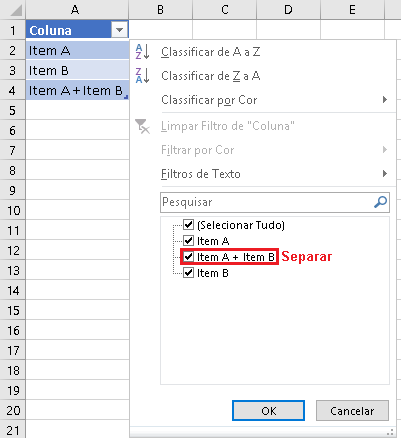Expand the Filtros de Texto submenu arrow

pyautogui.click(x=385, y=174)
